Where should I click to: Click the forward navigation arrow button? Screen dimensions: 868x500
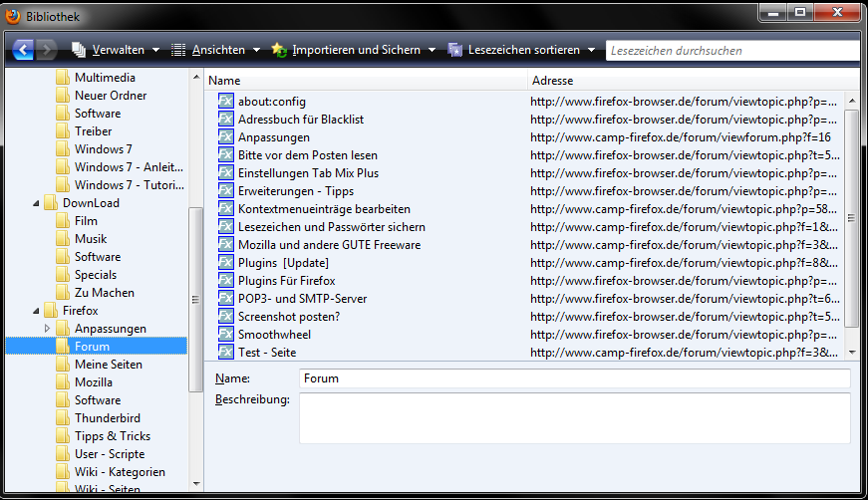[47, 49]
